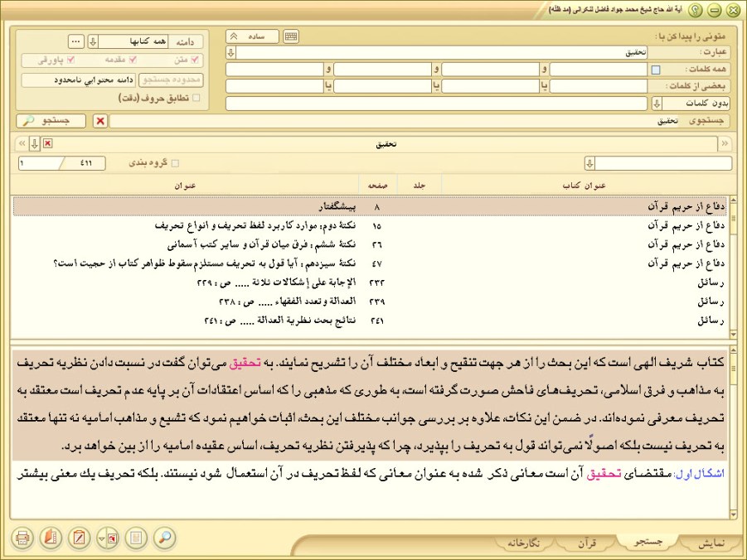Click the notepad icon in bottom toolbar
The width and height of the screenshot is (747, 560).
(x=80, y=538)
